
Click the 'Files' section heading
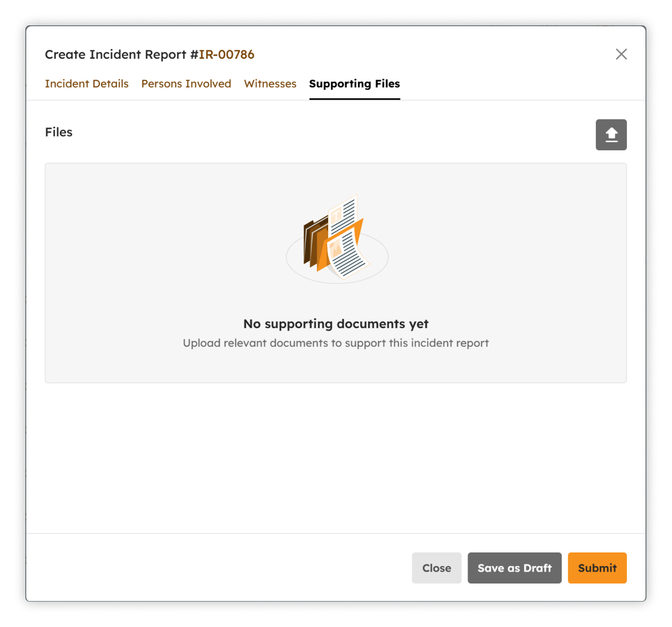tap(59, 132)
